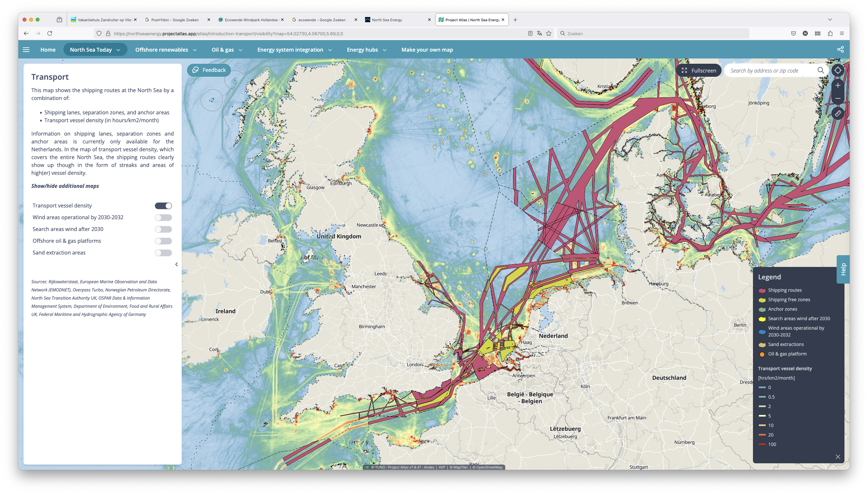
Task: Click the locate-me crosshair map button
Action: [x=838, y=71]
